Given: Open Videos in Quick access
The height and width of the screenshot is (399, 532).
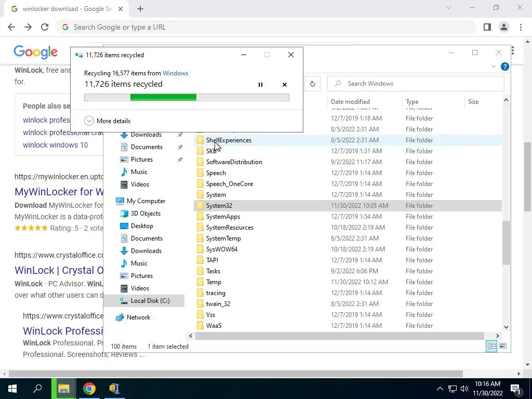Looking at the screenshot, I should tap(140, 184).
